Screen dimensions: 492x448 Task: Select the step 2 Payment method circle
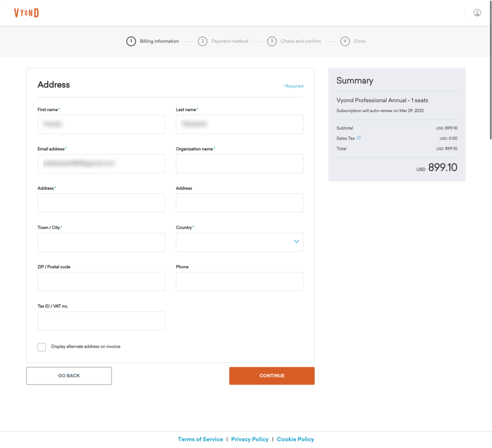coord(203,41)
